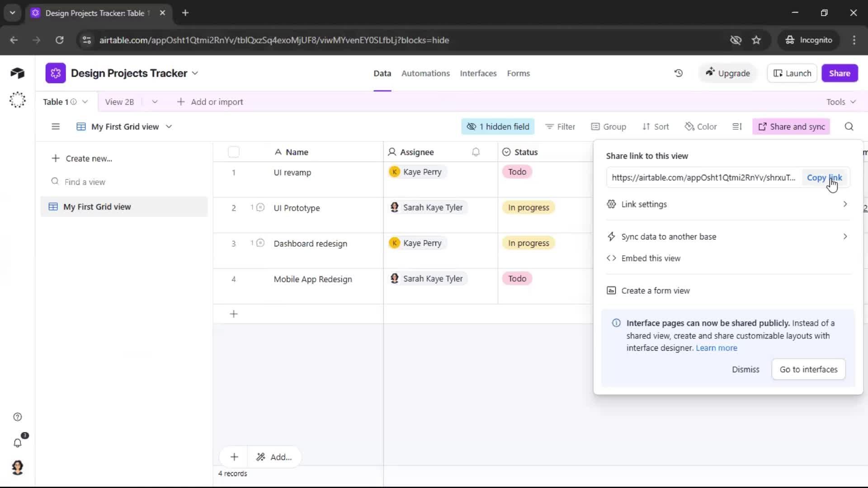Image resolution: width=868 pixels, height=488 pixels.
Task: Expand Link settings in share panel
Action: pyautogui.click(x=728, y=204)
